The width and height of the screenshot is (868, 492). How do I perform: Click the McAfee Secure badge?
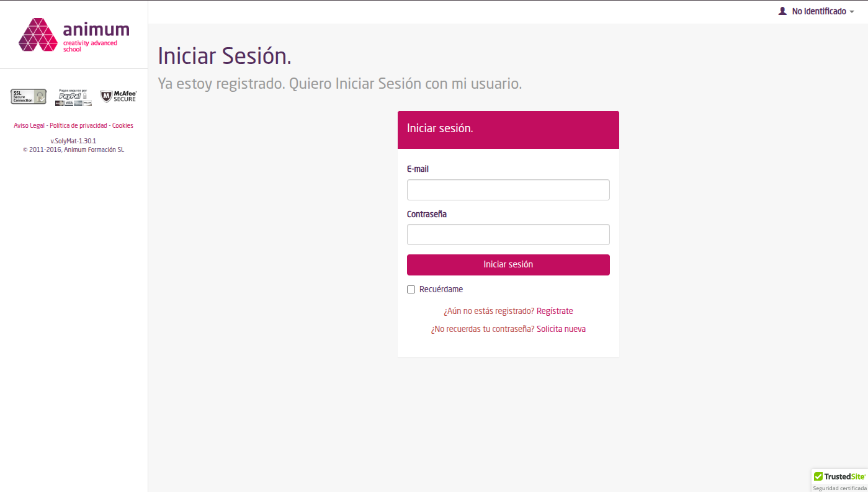118,96
